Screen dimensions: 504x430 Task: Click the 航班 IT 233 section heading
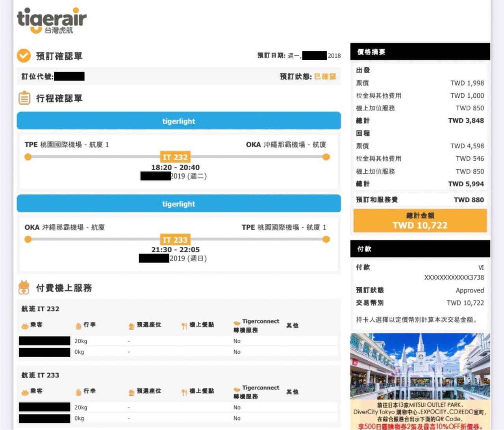pos(40,375)
